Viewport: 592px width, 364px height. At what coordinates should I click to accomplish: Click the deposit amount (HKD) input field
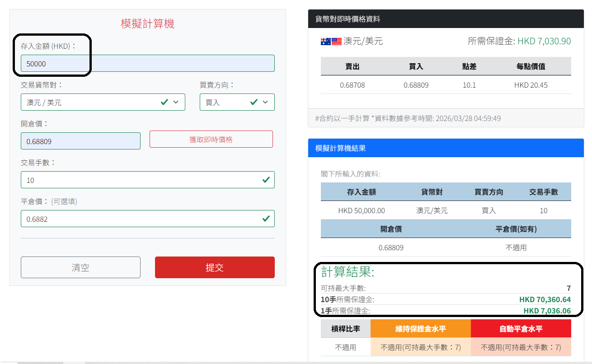click(147, 63)
